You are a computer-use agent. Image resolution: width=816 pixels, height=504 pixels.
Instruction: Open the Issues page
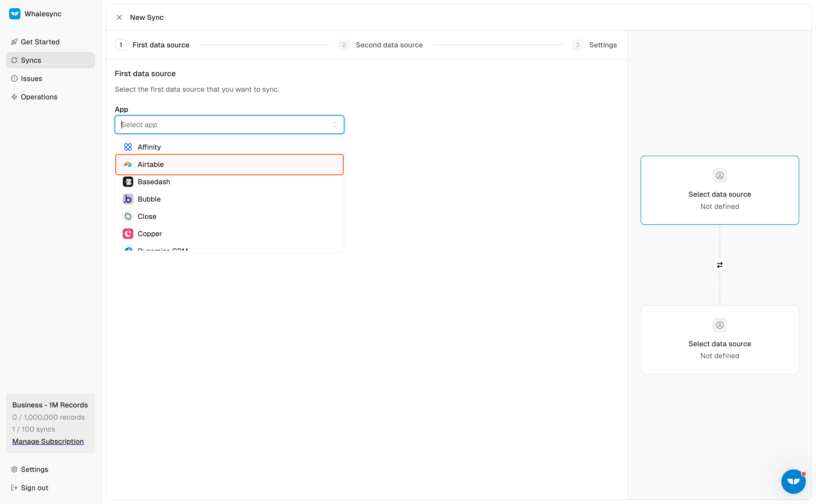[x=51, y=78]
